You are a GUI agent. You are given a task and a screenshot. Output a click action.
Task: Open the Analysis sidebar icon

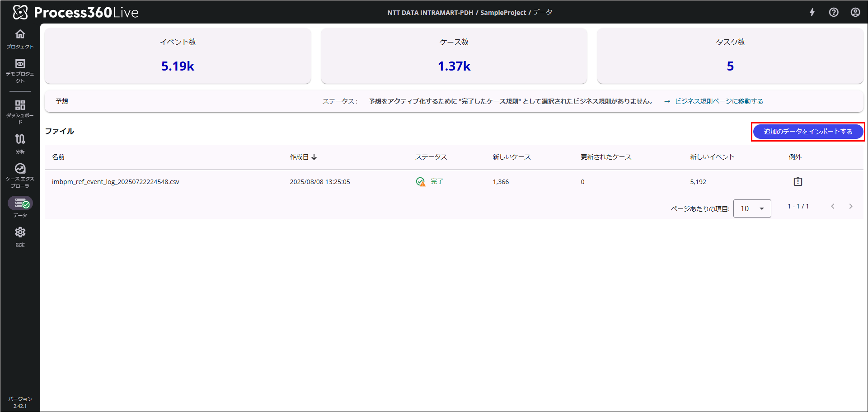coord(20,139)
